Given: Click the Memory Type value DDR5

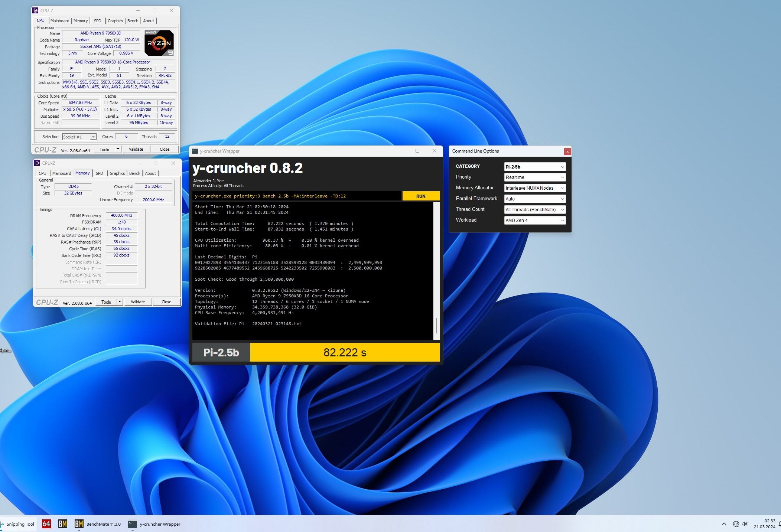Looking at the screenshot, I should tap(73, 187).
